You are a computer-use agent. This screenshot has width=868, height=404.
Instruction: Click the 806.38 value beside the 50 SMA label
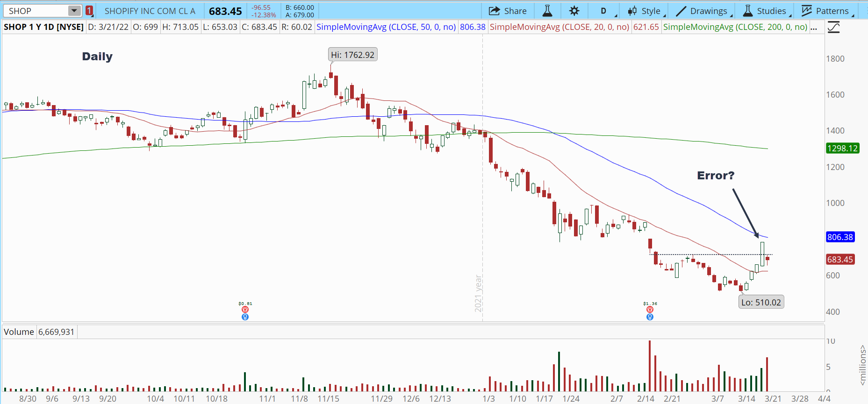473,27
